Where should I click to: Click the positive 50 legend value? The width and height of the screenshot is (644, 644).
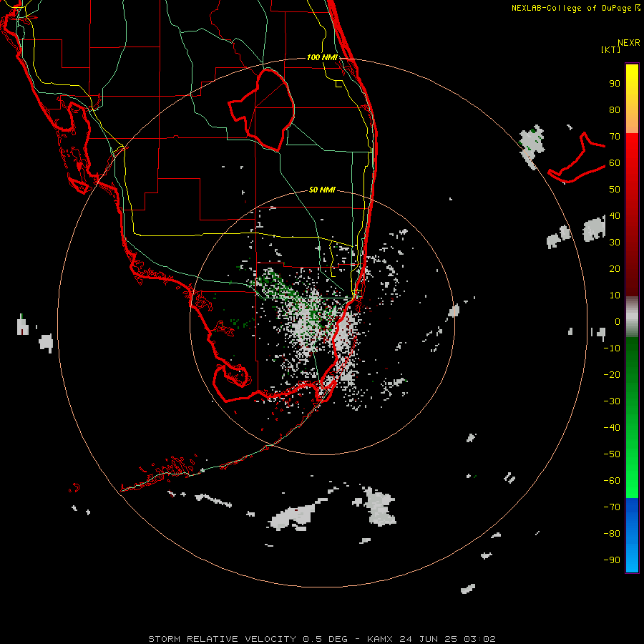click(615, 190)
